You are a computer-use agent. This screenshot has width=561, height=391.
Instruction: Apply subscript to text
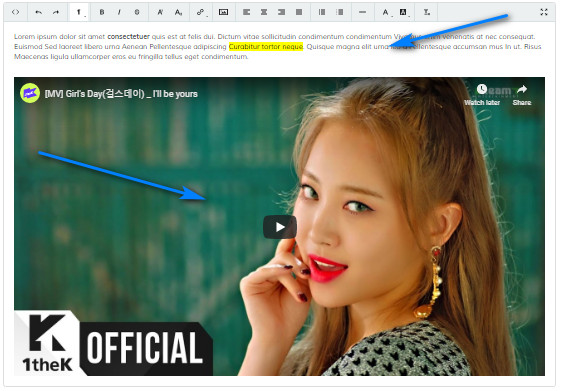(178, 12)
